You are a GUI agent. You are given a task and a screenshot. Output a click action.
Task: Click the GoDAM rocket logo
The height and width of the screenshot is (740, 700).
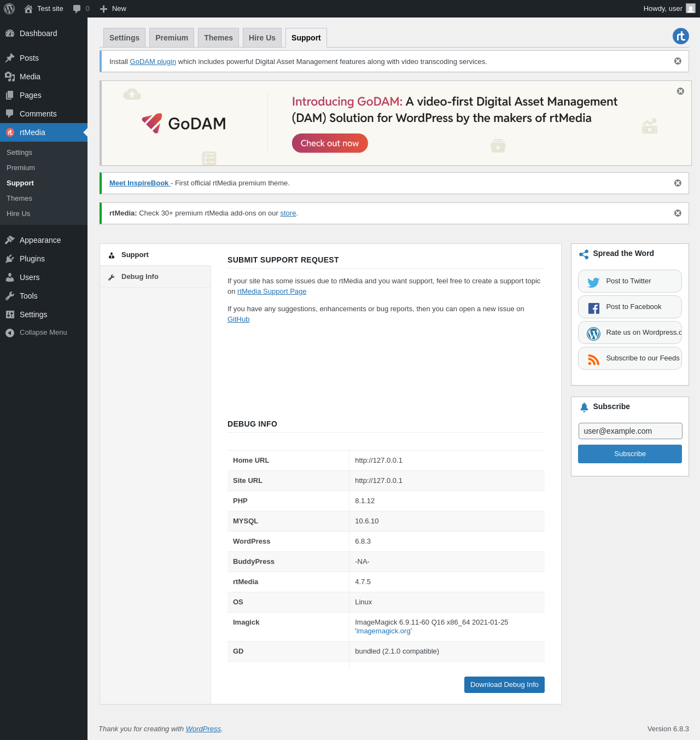point(152,123)
